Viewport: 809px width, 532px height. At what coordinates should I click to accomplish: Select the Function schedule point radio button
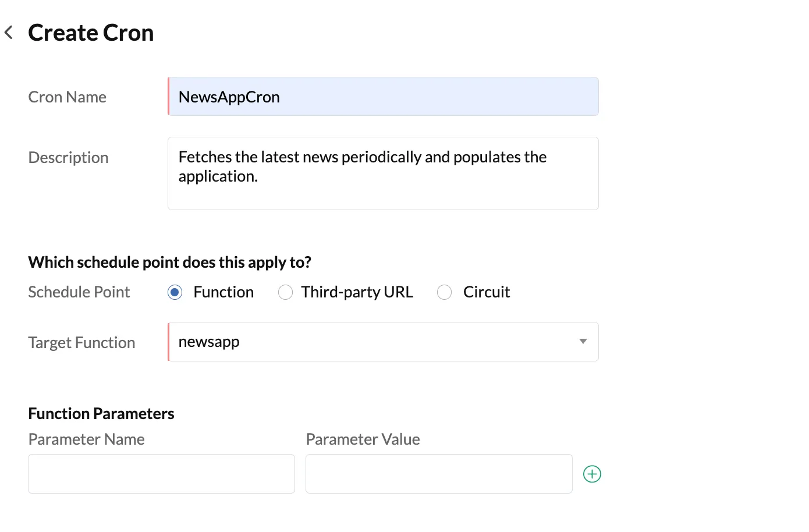coord(175,292)
